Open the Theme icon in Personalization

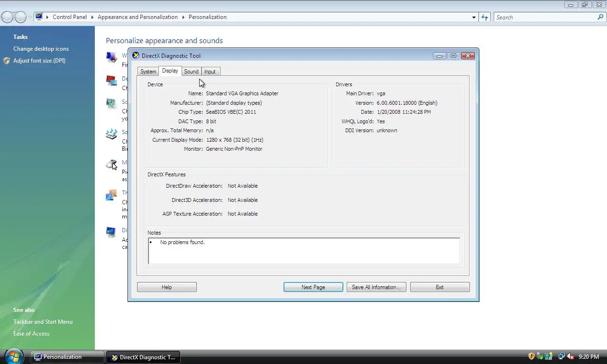[111, 195]
